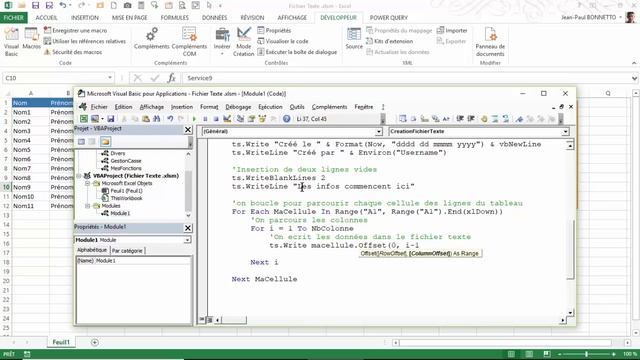Image resolution: width=640 pixels, height=360 pixels.
Task: Select Module1 in project tree
Action: 120,213
